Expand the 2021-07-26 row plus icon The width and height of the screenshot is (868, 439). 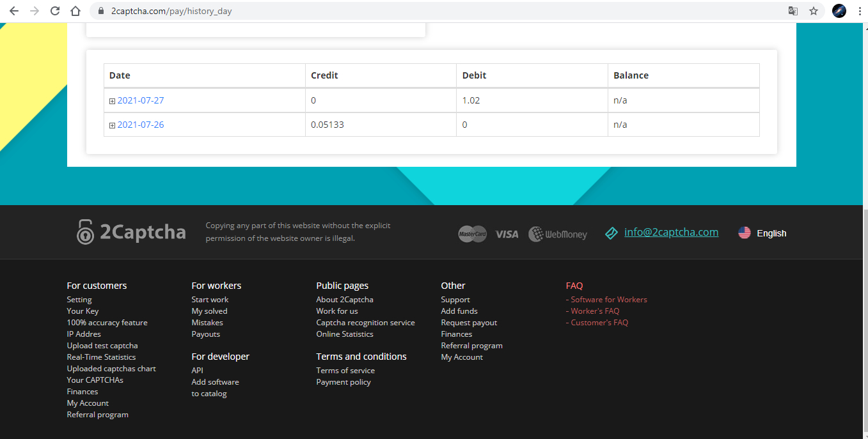pyautogui.click(x=112, y=125)
